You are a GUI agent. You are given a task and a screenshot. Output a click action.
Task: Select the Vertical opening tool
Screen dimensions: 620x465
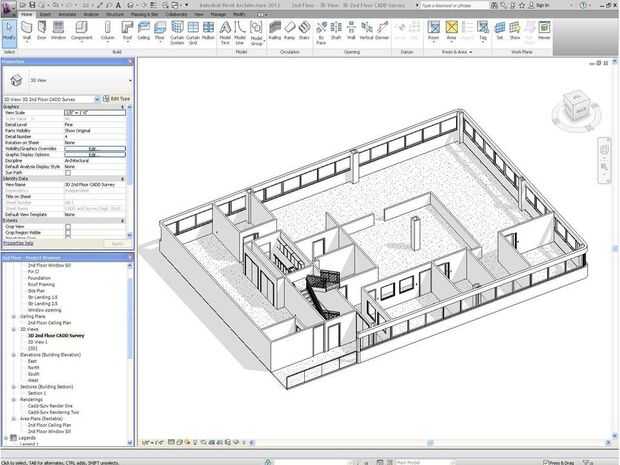[x=367, y=31]
